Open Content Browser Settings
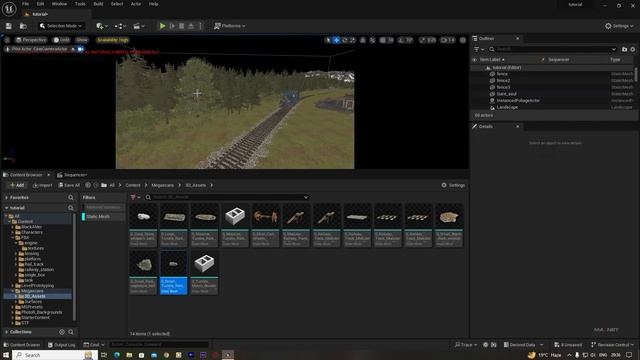The image size is (640, 360). coord(453,185)
